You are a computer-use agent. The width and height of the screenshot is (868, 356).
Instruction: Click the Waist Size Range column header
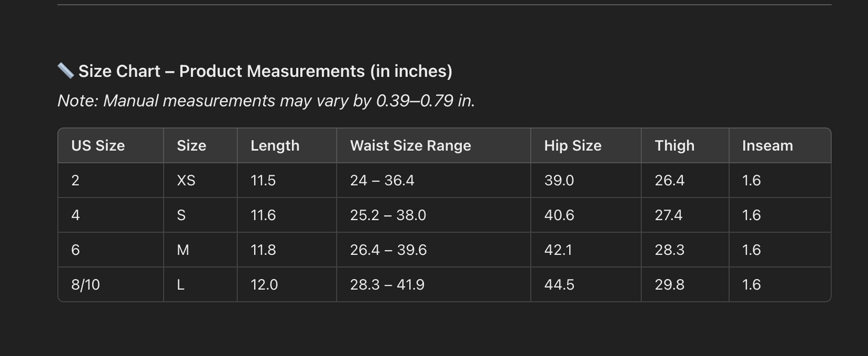(x=410, y=146)
